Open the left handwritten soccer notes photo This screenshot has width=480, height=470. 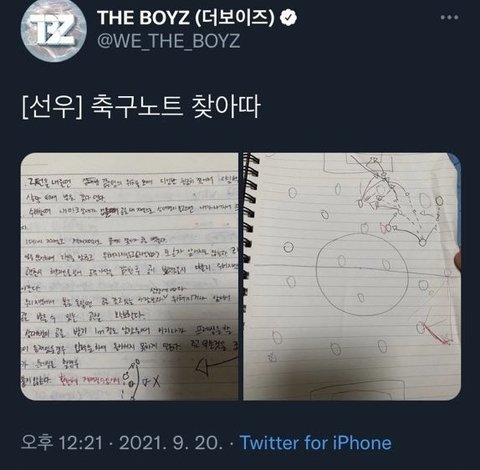(130, 276)
